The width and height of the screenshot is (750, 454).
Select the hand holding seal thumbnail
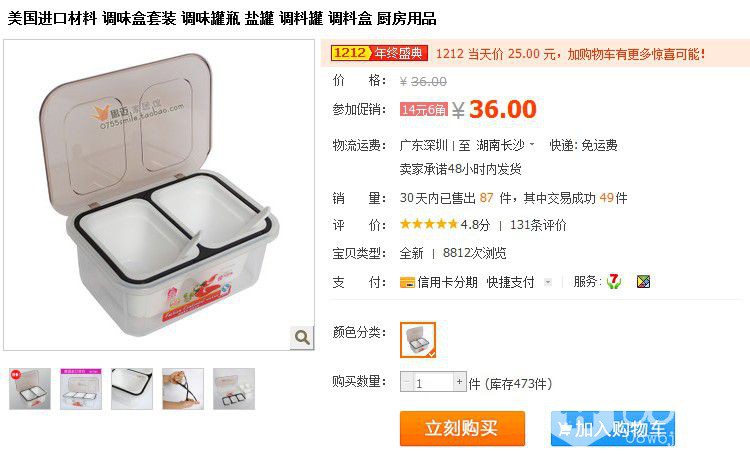click(x=183, y=388)
